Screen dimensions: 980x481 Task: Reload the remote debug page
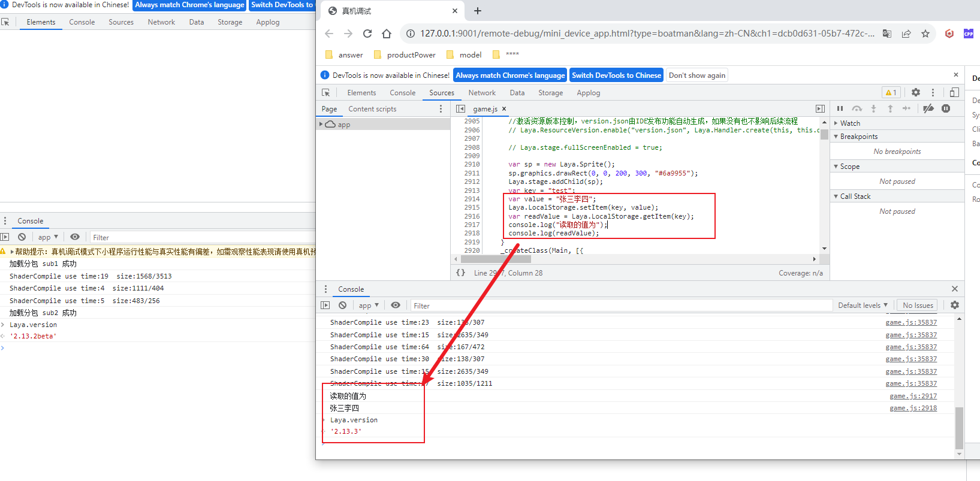coord(367,34)
